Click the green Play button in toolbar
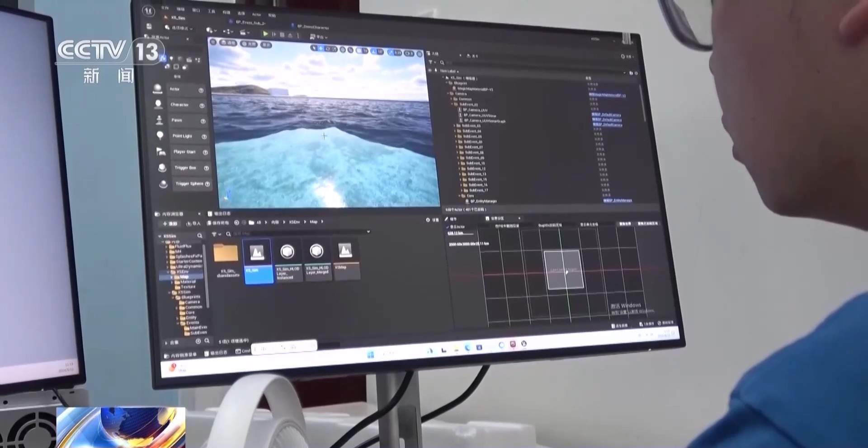 (x=265, y=33)
